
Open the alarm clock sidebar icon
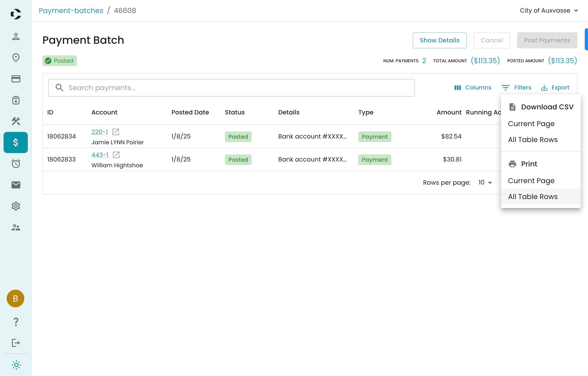pyautogui.click(x=16, y=163)
